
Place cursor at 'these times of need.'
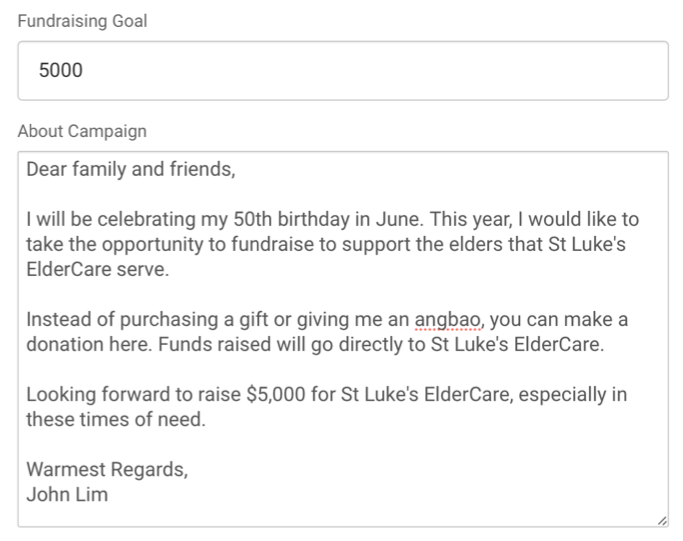pos(116,419)
